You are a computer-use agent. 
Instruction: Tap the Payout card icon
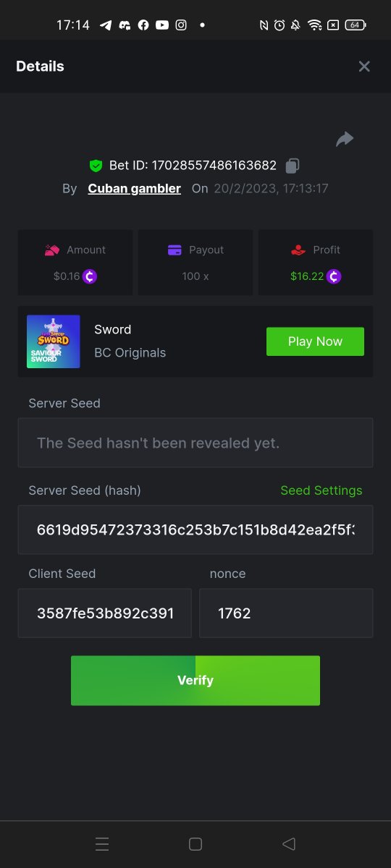click(175, 250)
